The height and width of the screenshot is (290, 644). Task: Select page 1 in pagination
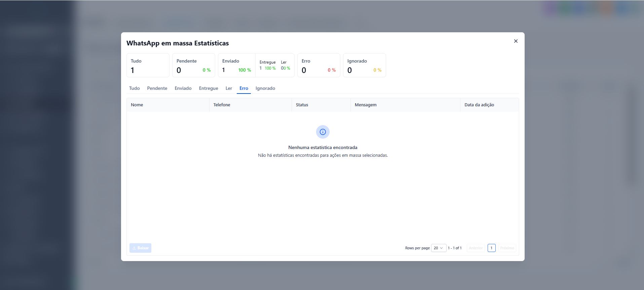[x=491, y=248]
